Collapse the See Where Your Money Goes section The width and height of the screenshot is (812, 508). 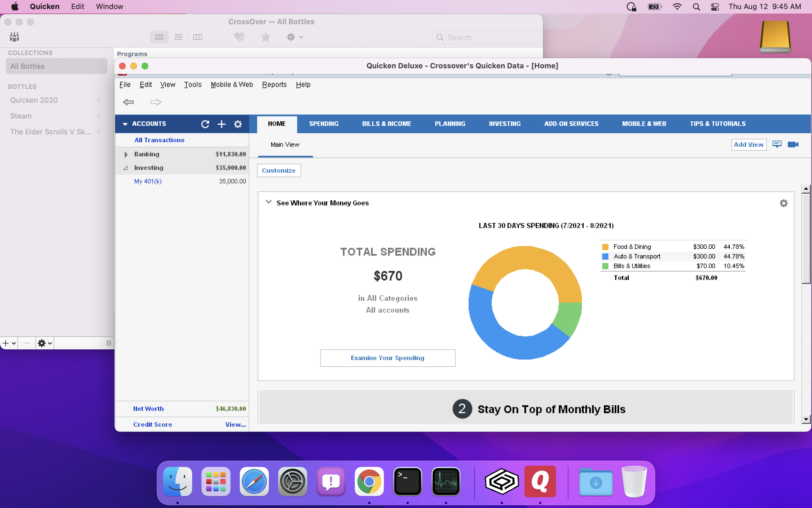tap(268, 202)
